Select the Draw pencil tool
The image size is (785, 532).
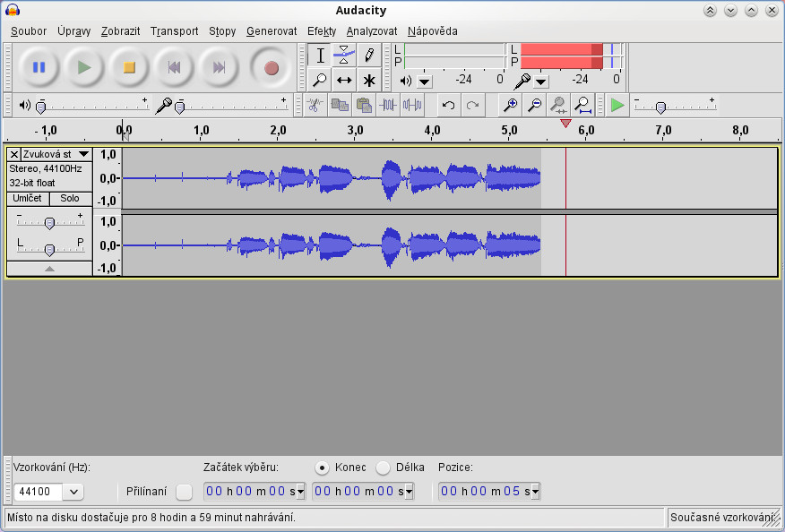coord(369,55)
